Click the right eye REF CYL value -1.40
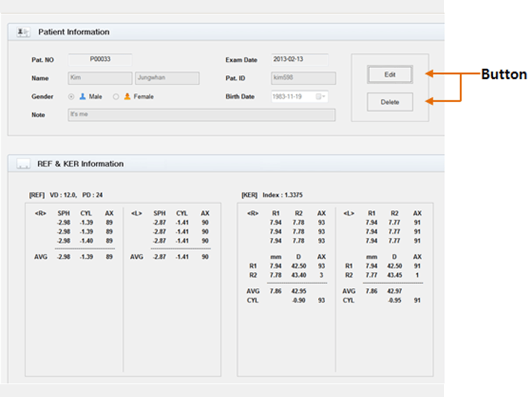 (86, 241)
